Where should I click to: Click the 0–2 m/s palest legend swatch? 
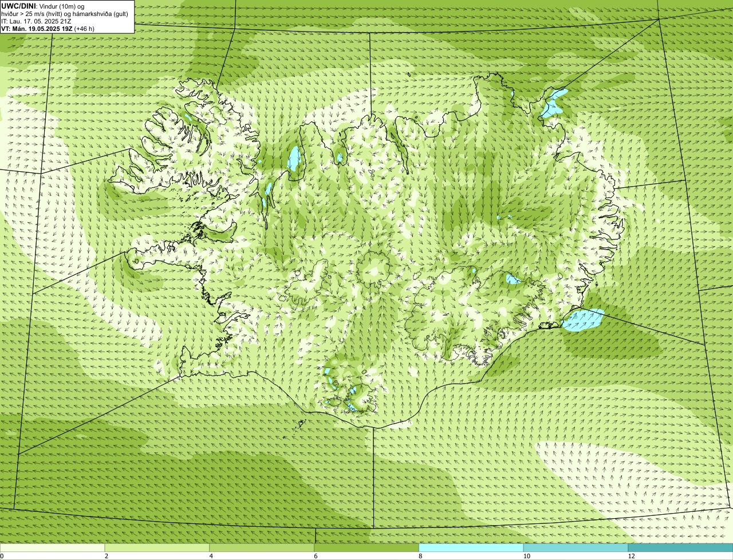tap(52, 548)
